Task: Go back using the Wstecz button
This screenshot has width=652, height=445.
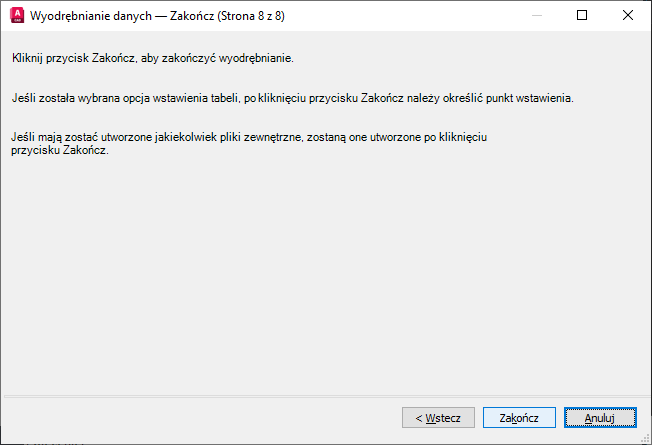Action: 437,417
